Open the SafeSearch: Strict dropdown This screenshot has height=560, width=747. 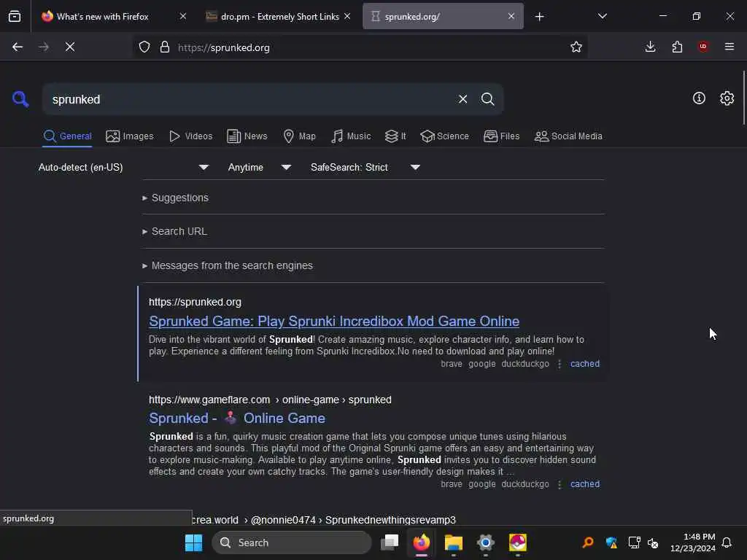click(365, 167)
